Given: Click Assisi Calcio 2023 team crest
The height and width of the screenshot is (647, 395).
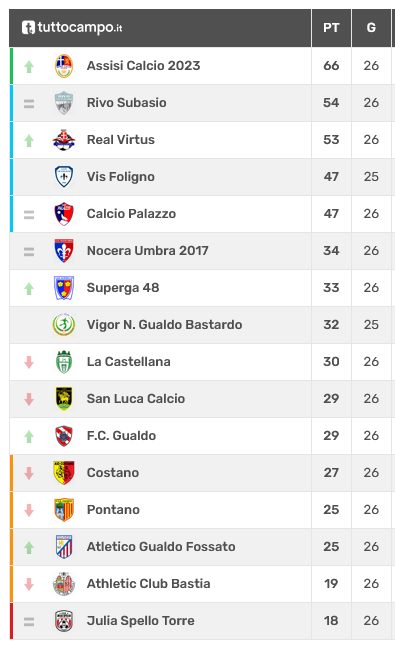Looking at the screenshot, I should [64, 66].
